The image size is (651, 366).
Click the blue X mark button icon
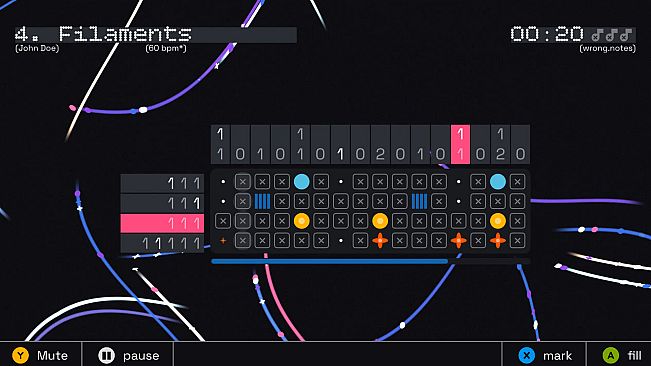[x=526, y=355]
